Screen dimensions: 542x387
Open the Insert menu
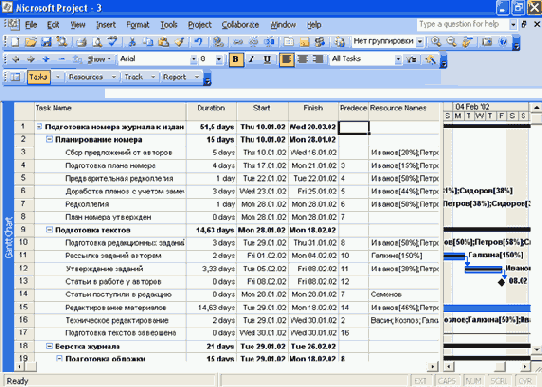pos(106,25)
